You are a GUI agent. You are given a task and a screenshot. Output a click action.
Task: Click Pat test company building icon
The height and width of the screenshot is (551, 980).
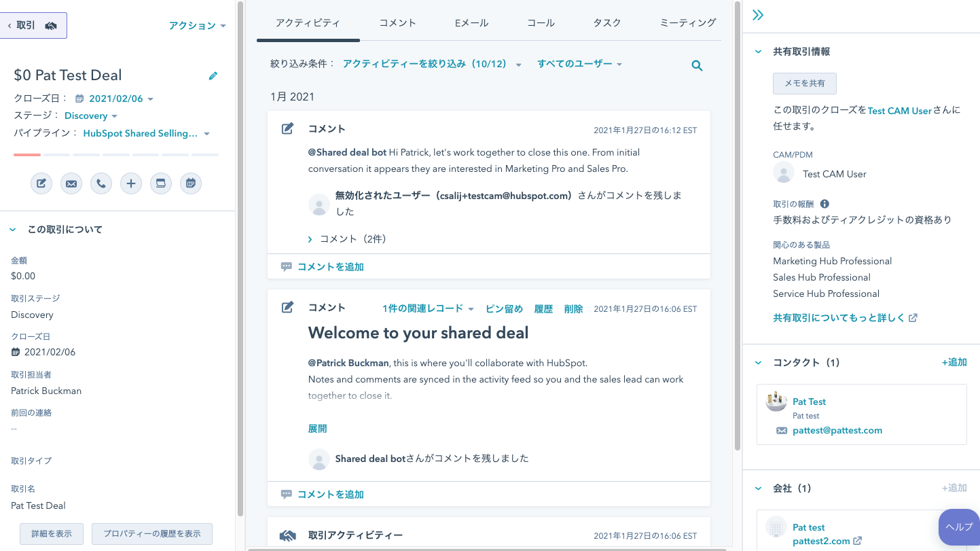(776, 527)
